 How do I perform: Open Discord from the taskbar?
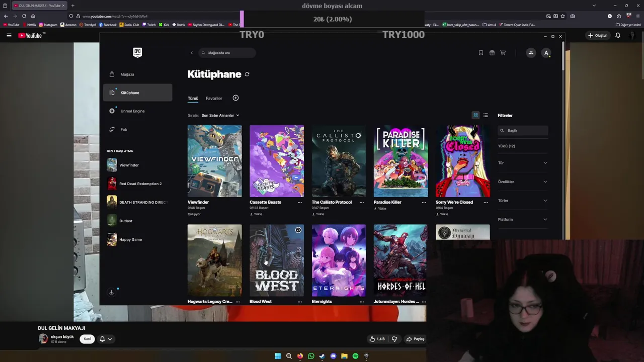[333, 356]
